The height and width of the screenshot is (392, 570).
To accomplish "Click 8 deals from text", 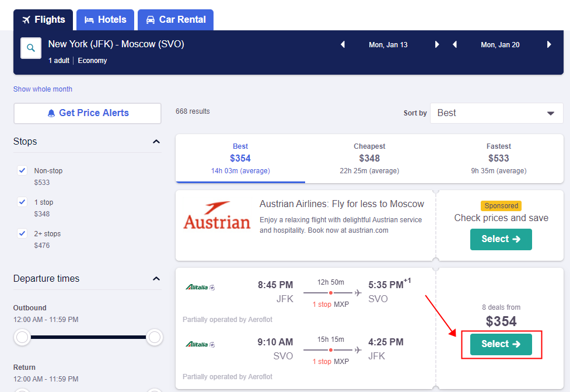I will pyautogui.click(x=501, y=307).
